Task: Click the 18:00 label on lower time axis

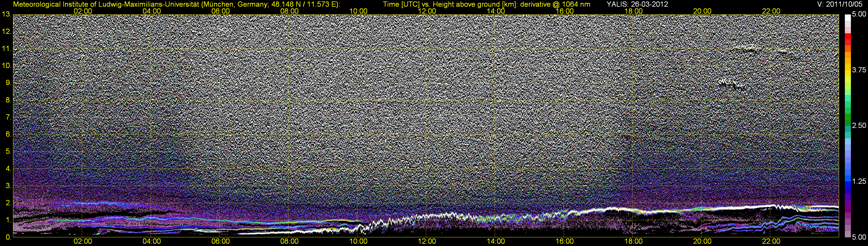Action: click(633, 242)
